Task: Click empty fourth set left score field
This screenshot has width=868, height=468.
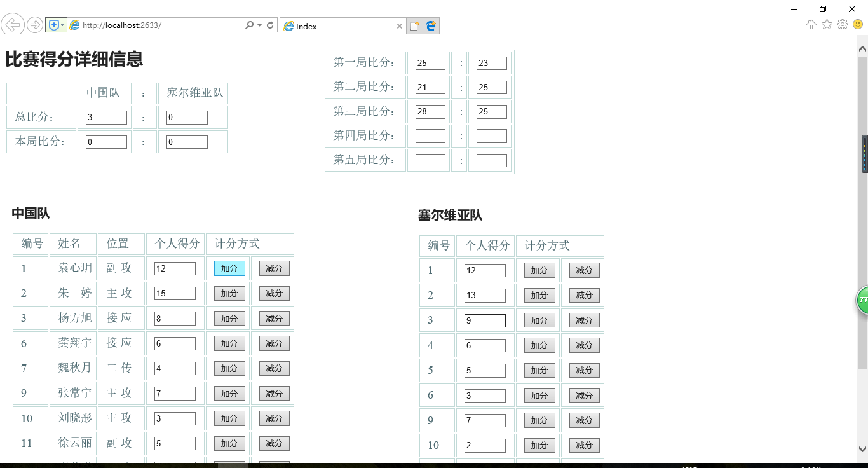Action: pos(430,136)
